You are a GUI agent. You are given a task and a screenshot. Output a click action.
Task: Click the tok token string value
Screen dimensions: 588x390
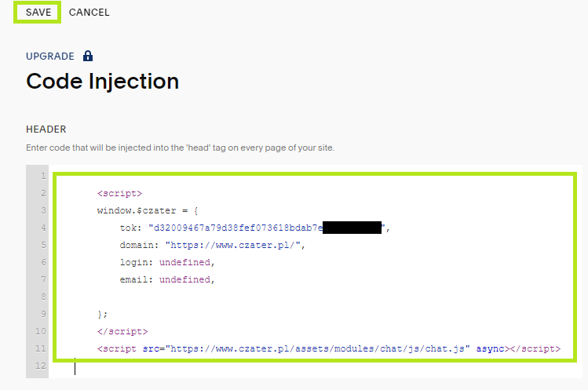(268, 228)
